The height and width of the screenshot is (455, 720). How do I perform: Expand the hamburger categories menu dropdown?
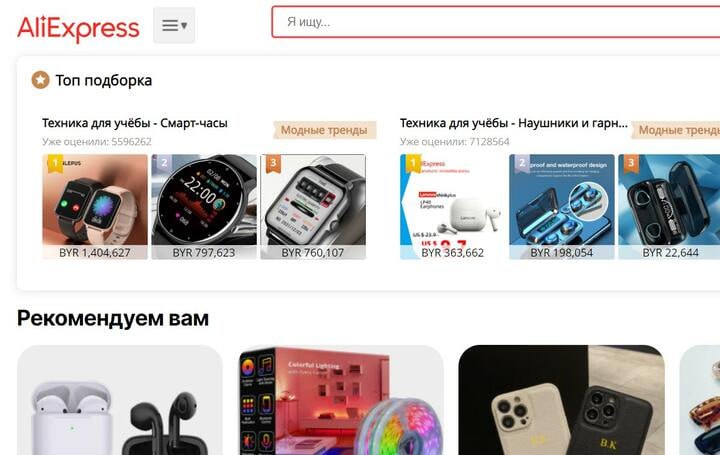coord(174,25)
